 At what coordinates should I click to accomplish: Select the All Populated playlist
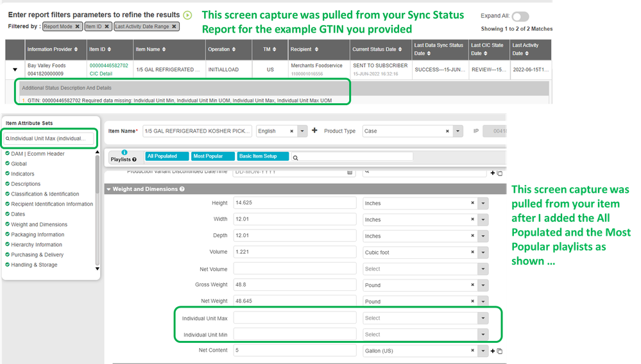[167, 156]
